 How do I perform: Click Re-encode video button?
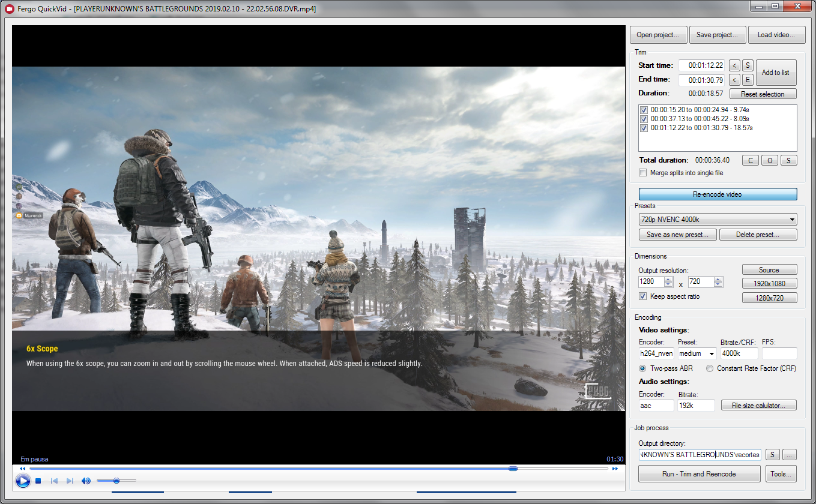718,194
